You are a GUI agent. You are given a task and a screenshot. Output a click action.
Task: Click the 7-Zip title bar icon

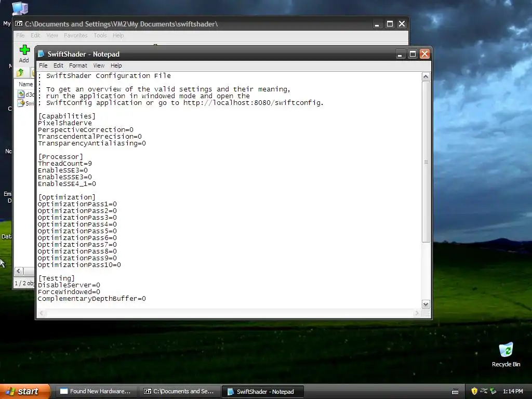pyautogui.click(x=19, y=24)
